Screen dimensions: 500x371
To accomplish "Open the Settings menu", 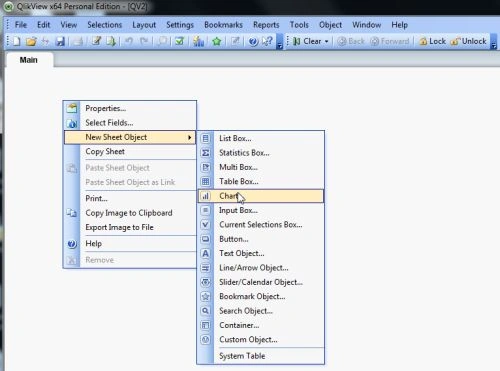I will (x=180, y=25).
